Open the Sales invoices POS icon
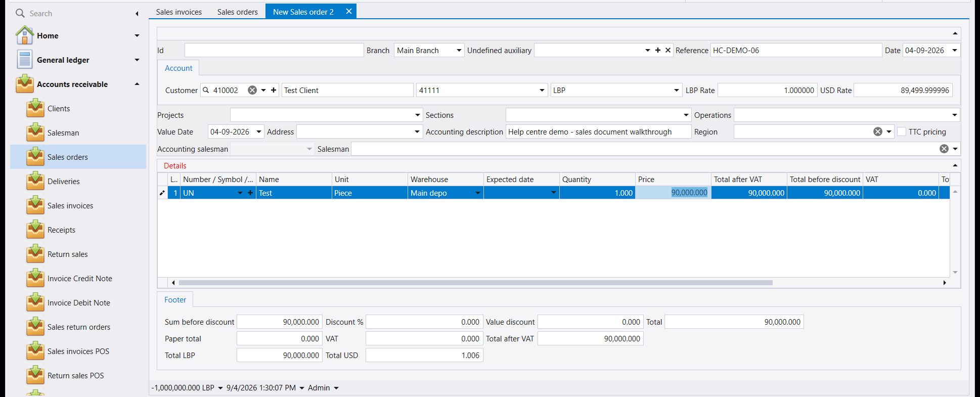This screenshot has height=397, width=980. (35, 351)
